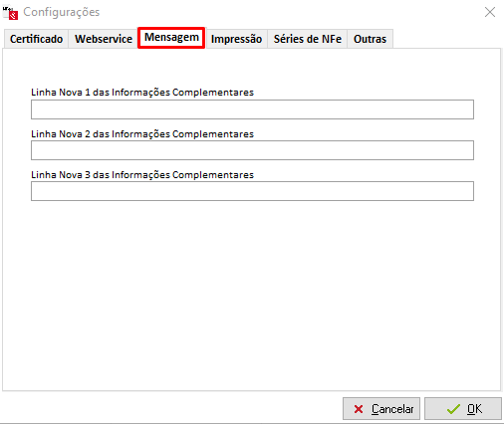The image size is (504, 424).
Task: Click the red X icon on Cancelar
Action: [x=359, y=409]
